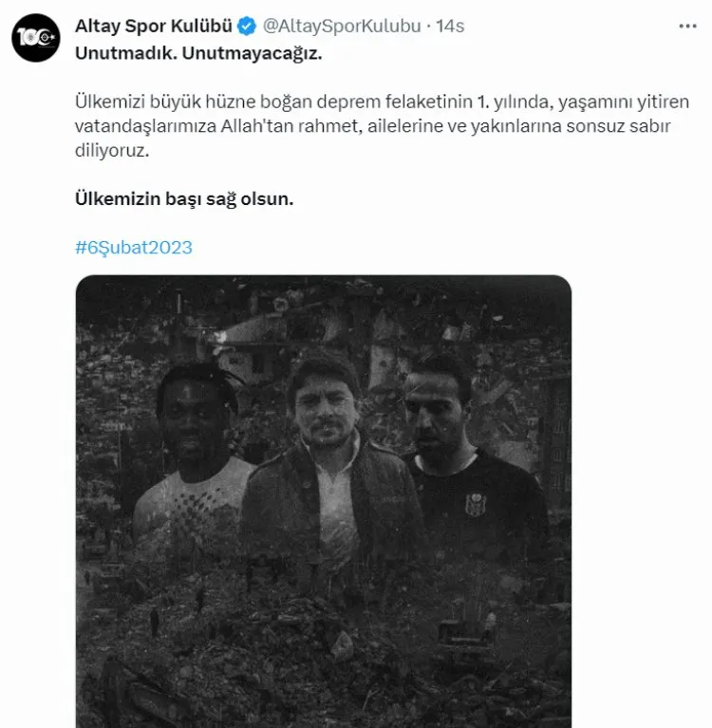Screen dimensions: 712x728
Task: Click the Altay Spor Kulübü profile avatar
Action: tap(36, 38)
